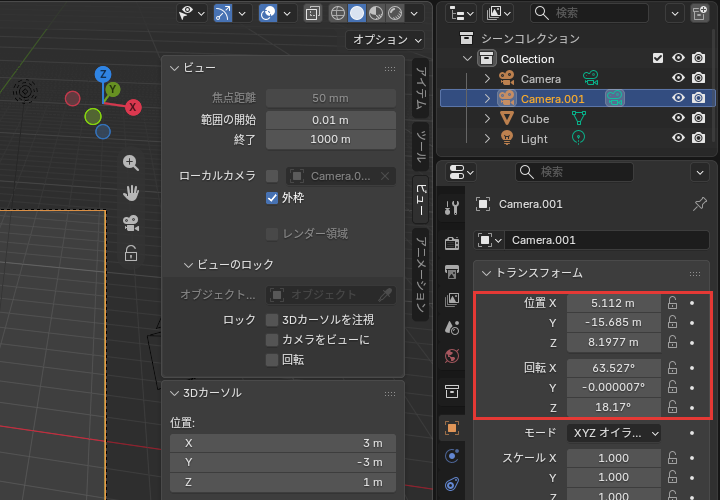This screenshot has height=500, width=720.
Task: Click 3D cursor X 3 m field
Action: coord(283,444)
